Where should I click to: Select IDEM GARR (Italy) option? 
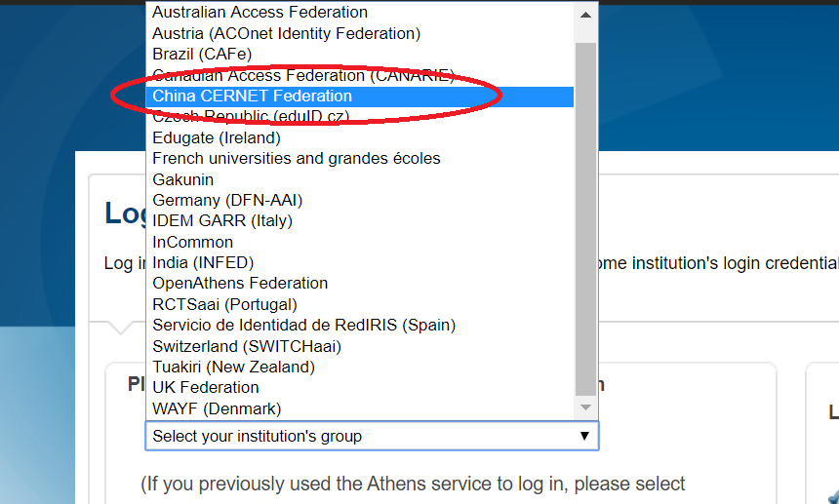click(x=222, y=220)
